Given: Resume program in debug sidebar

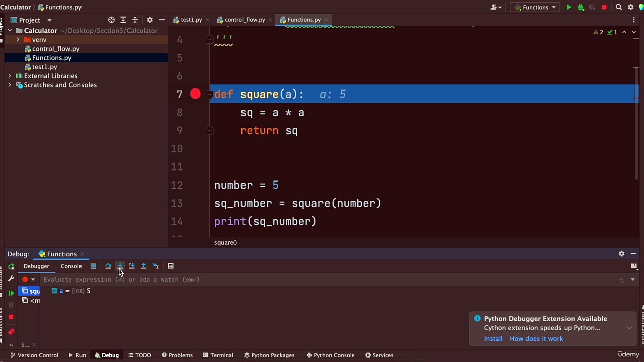Looking at the screenshot, I should 11,293.
